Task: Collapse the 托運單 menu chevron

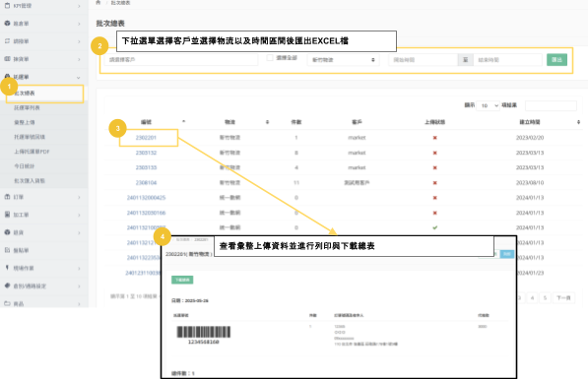Action: pos(79,77)
